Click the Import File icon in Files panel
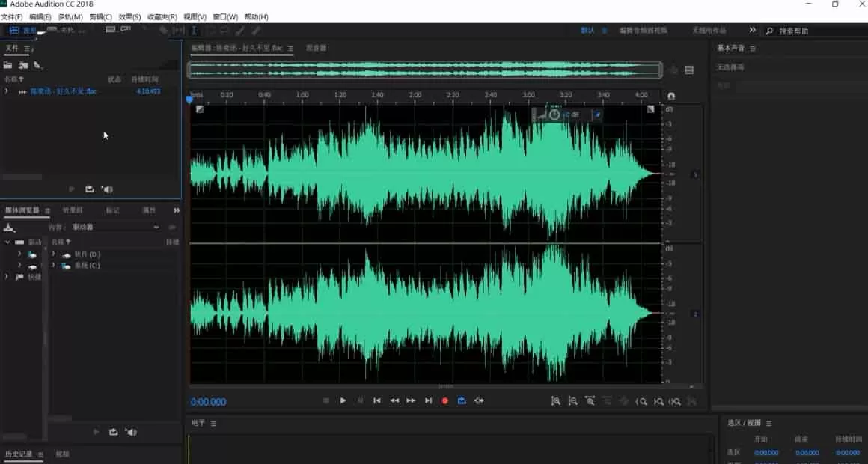 pos(23,65)
